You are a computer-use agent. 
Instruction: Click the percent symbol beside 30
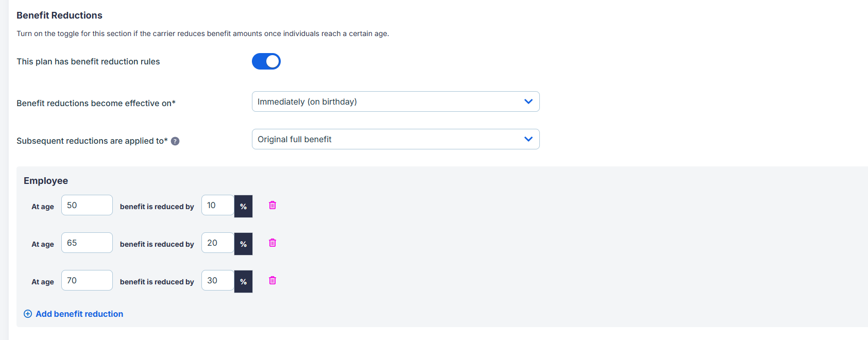coord(243,281)
